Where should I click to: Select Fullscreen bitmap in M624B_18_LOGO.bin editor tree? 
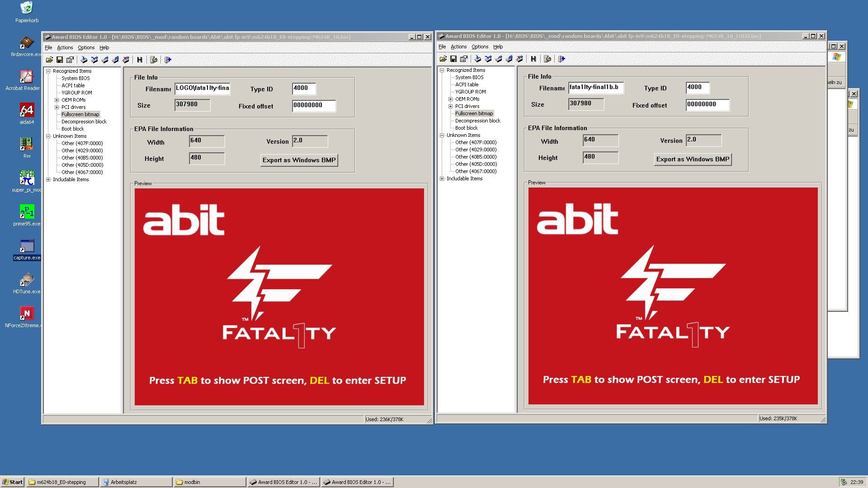coord(474,113)
